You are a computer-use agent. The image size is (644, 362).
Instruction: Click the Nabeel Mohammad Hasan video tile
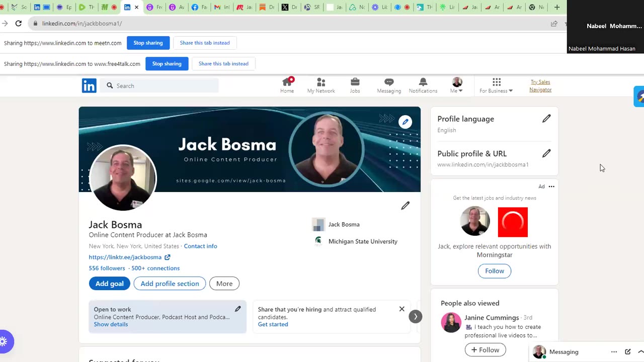605,27
